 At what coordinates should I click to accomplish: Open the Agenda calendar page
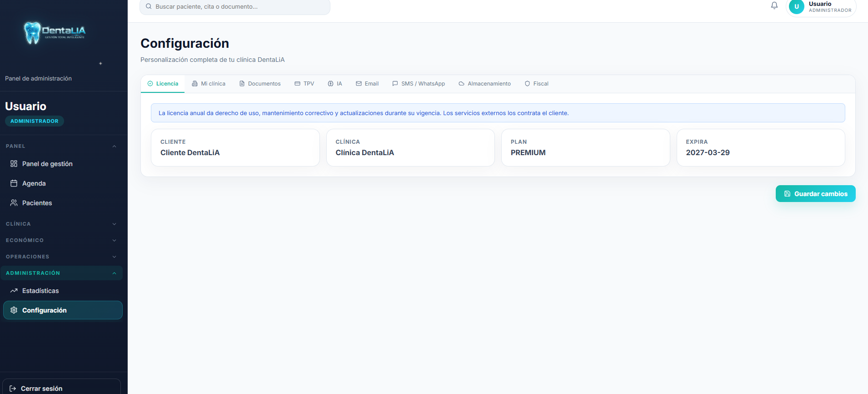34,183
